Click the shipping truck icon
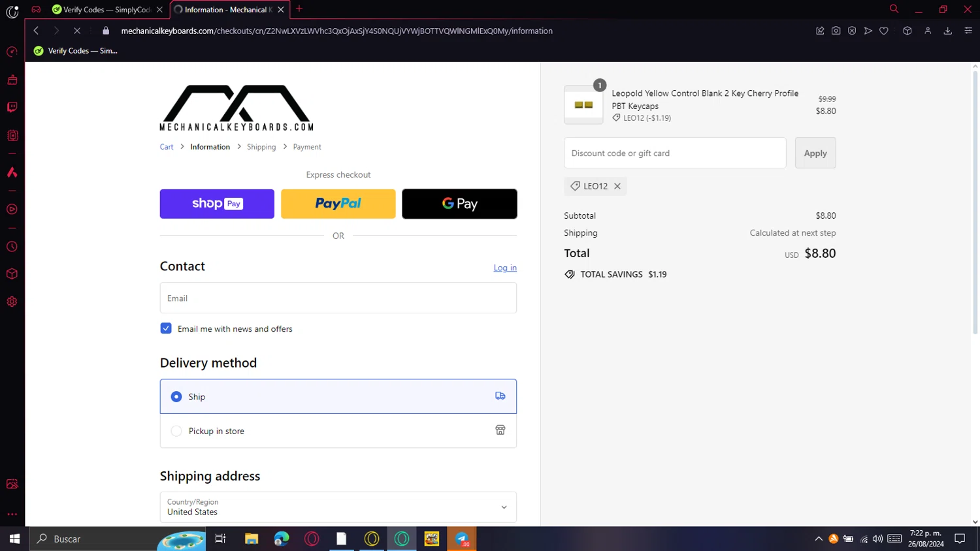The width and height of the screenshot is (980, 551). tap(500, 396)
